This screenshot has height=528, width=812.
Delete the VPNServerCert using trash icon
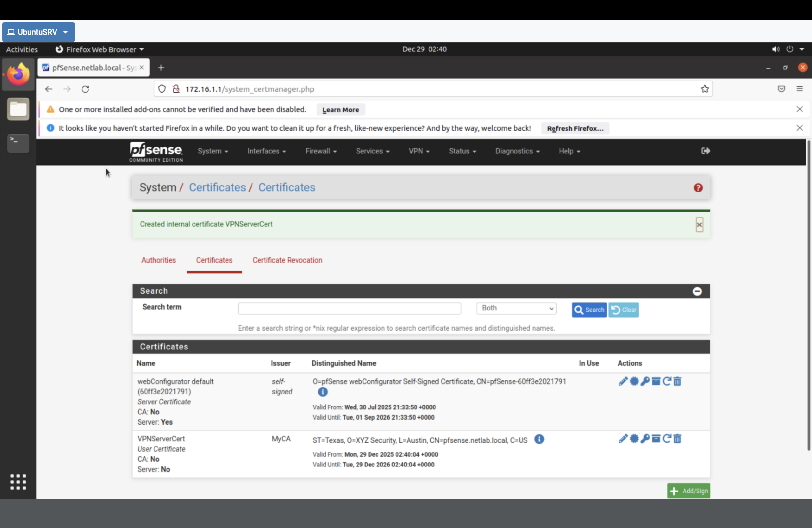[677, 439]
